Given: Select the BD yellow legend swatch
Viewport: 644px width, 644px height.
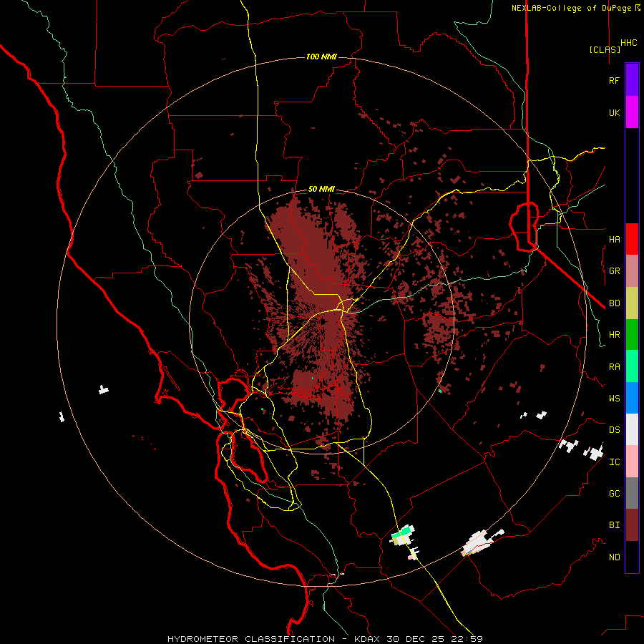Looking at the screenshot, I should coord(632,303).
